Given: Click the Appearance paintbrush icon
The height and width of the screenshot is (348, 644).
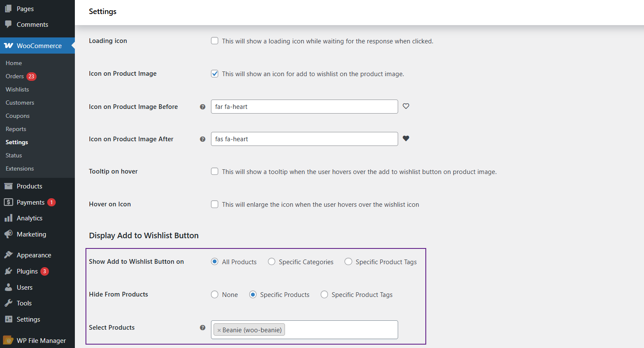Looking at the screenshot, I should [8, 255].
